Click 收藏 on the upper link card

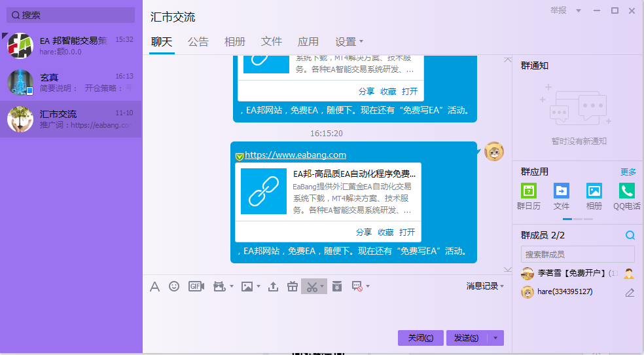(x=388, y=91)
